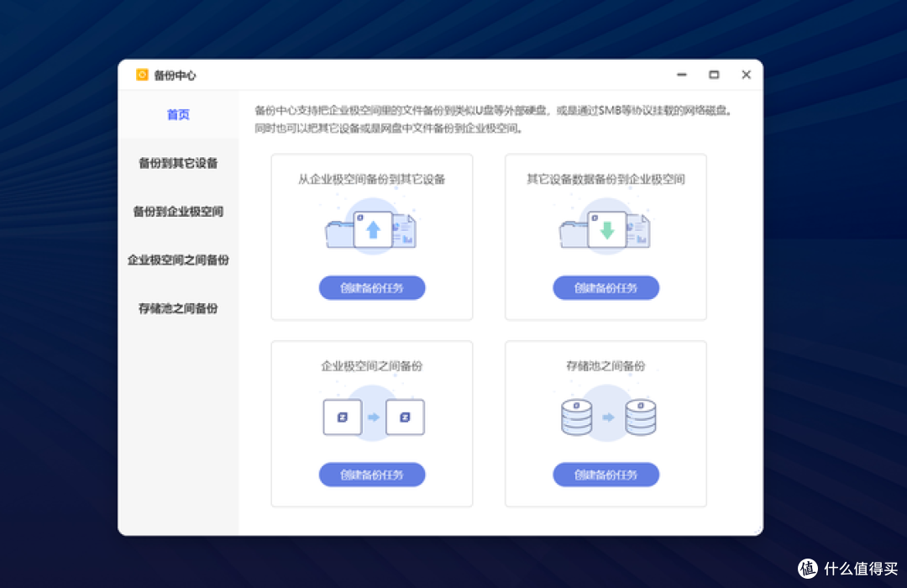Click card heading 企业极空间之间备份
This screenshot has height=588, width=907.
(x=372, y=365)
